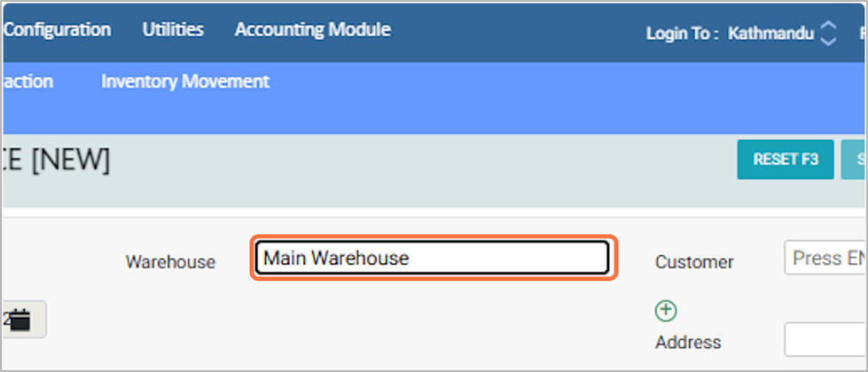Click the green plus icon near Customer
The image size is (868, 372).
coord(666,310)
